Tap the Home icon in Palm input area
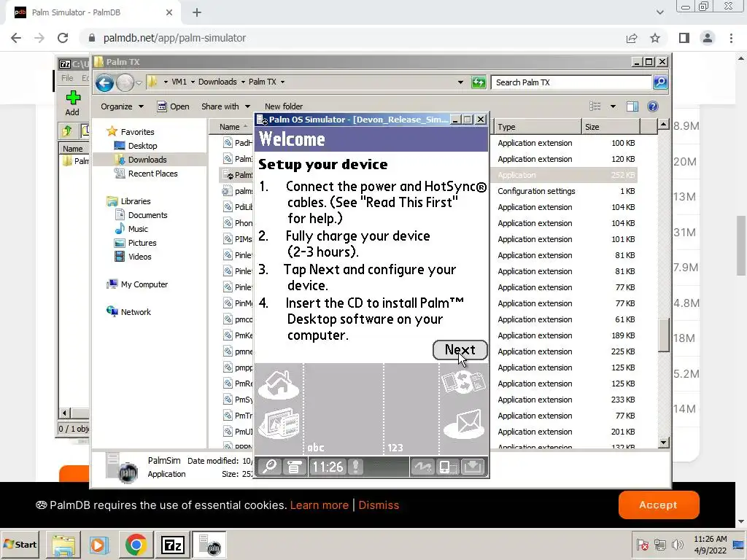The width and height of the screenshot is (747, 560). click(x=279, y=385)
